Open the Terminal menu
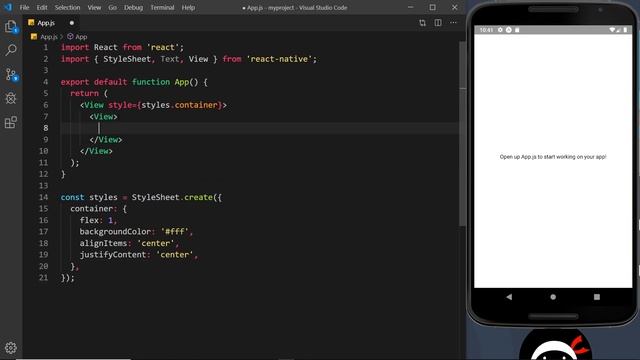 162,7
